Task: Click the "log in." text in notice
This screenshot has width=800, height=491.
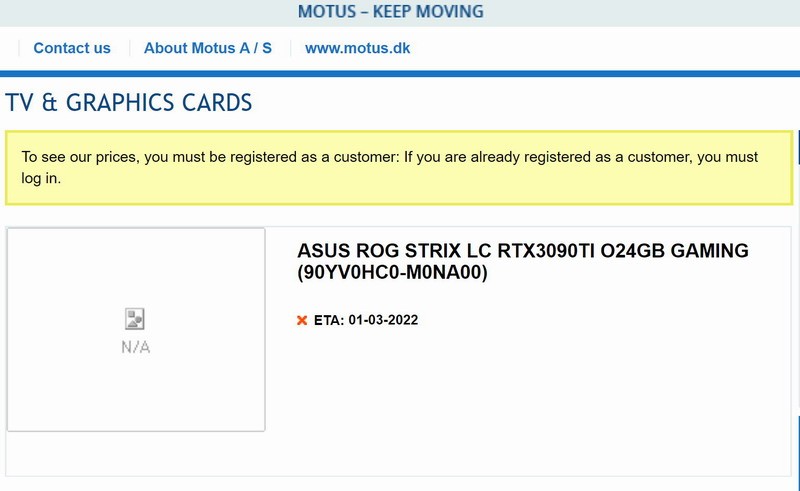Action: (x=42, y=179)
